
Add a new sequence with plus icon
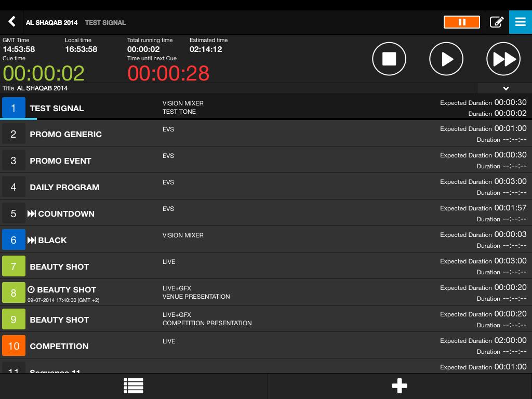pyautogui.click(x=399, y=386)
